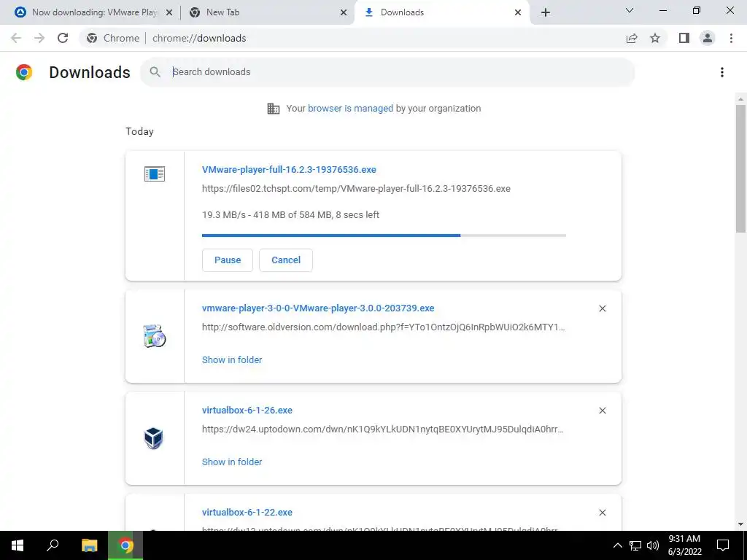
Task: Click the Today date heading
Action: (139, 131)
